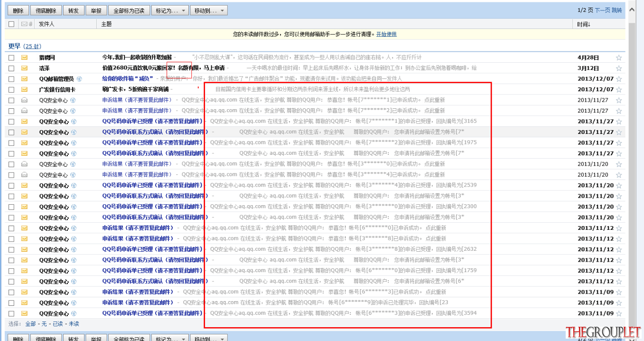This screenshot has height=341, width=644.
Task: Sort by the 发件人 column header
Action: [47, 24]
